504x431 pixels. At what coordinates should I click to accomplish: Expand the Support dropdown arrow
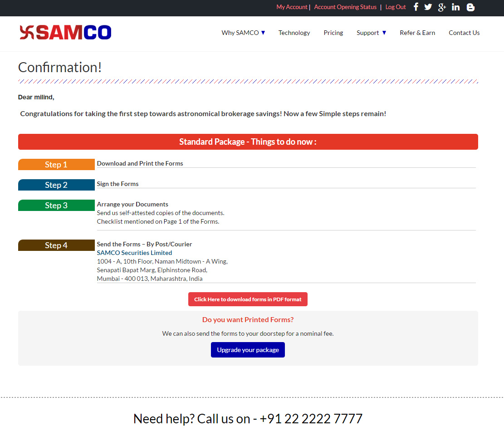click(x=384, y=33)
